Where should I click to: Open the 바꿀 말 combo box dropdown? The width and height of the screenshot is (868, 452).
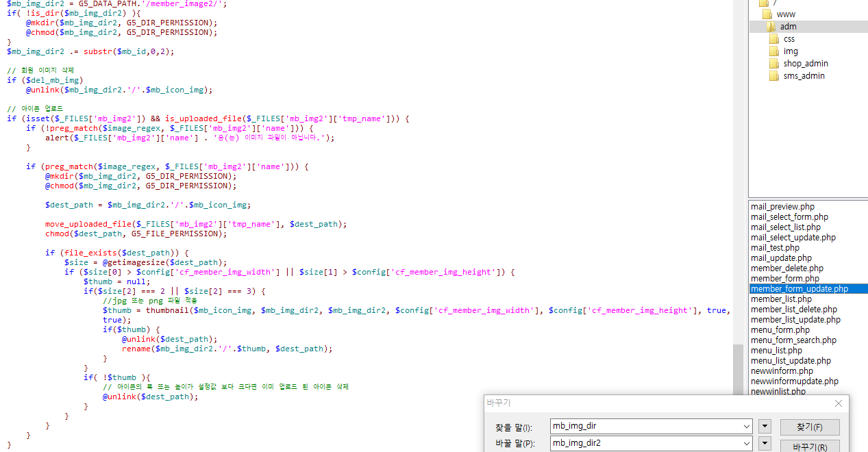[x=746, y=444]
